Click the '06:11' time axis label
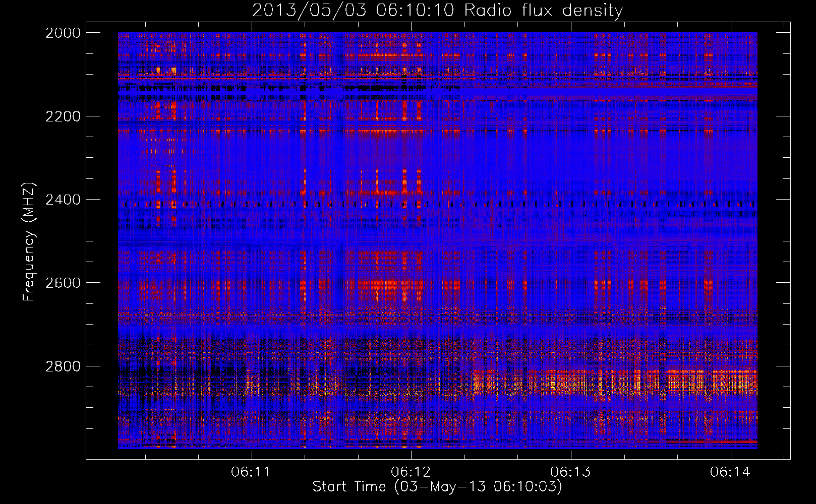 pyautogui.click(x=251, y=472)
